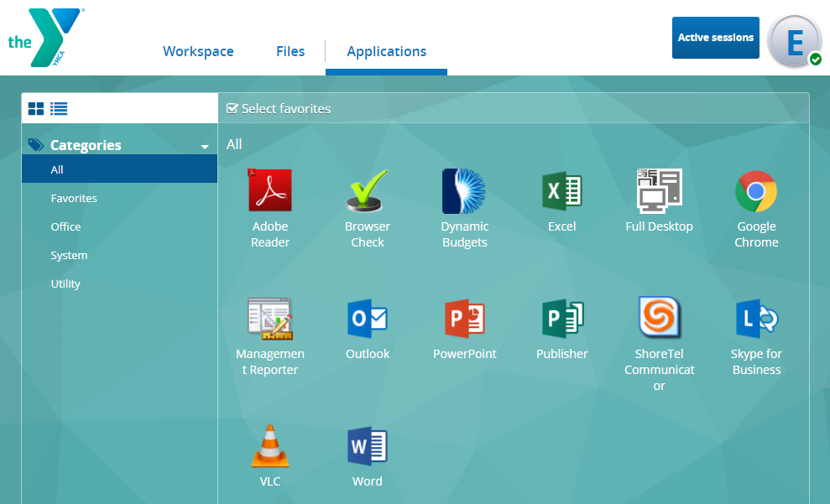Start the Dynamic Budgets application

tap(464, 190)
